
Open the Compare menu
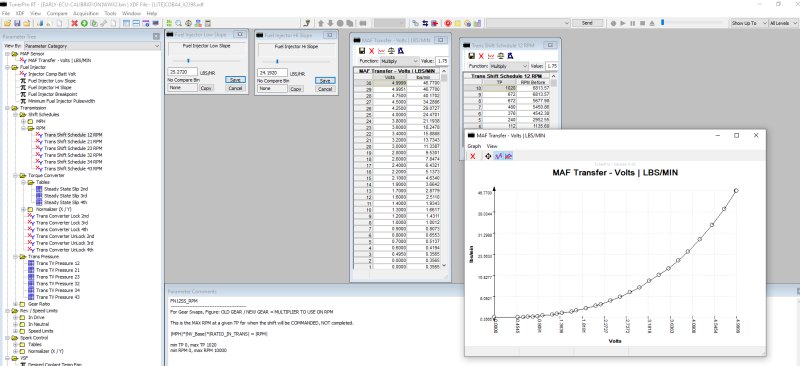coord(57,13)
